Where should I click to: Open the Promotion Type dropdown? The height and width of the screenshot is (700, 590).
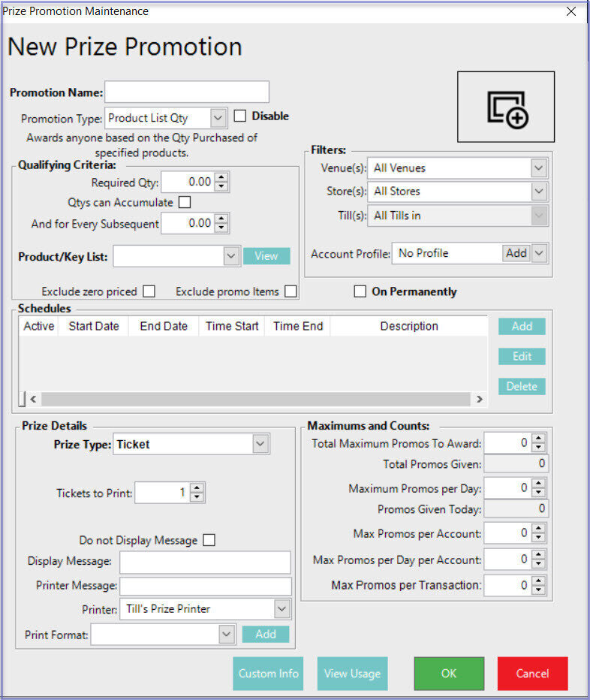click(x=218, y=118)
